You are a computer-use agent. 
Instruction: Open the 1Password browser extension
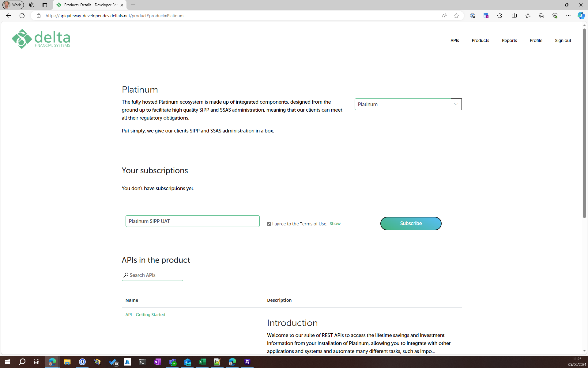[473, 16]
